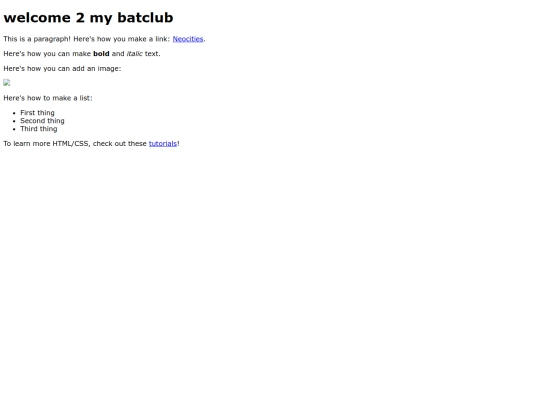Follow the tutorials link
Viewport: 540px width, 405px height.
point(163,144)
